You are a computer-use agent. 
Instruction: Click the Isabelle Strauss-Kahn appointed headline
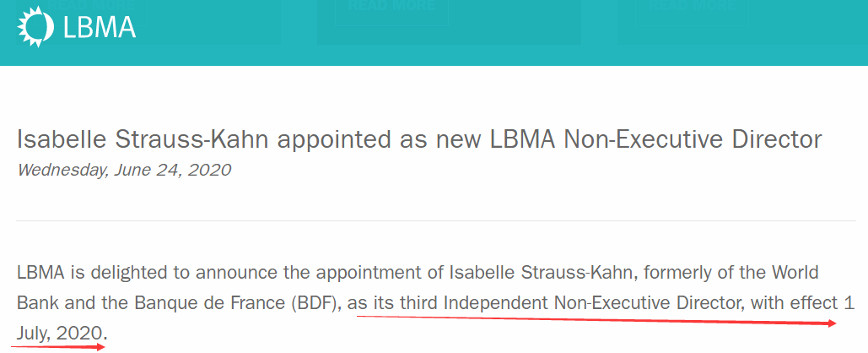point(419,139)
